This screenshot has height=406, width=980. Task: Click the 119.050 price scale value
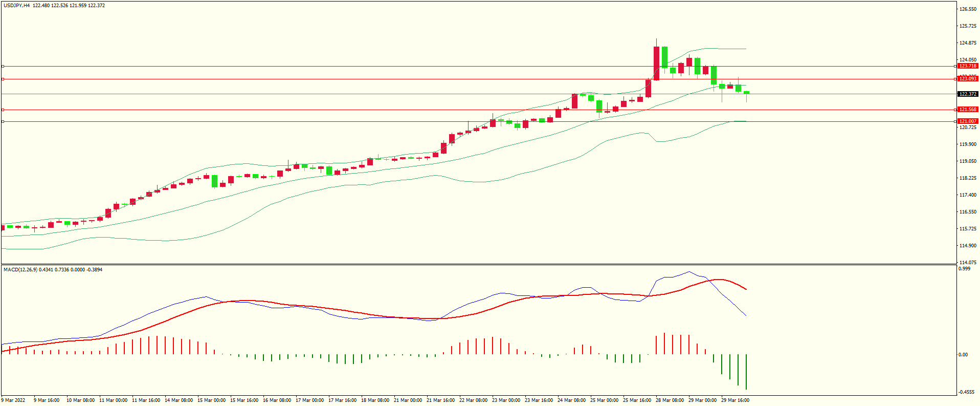click(968, 161)
